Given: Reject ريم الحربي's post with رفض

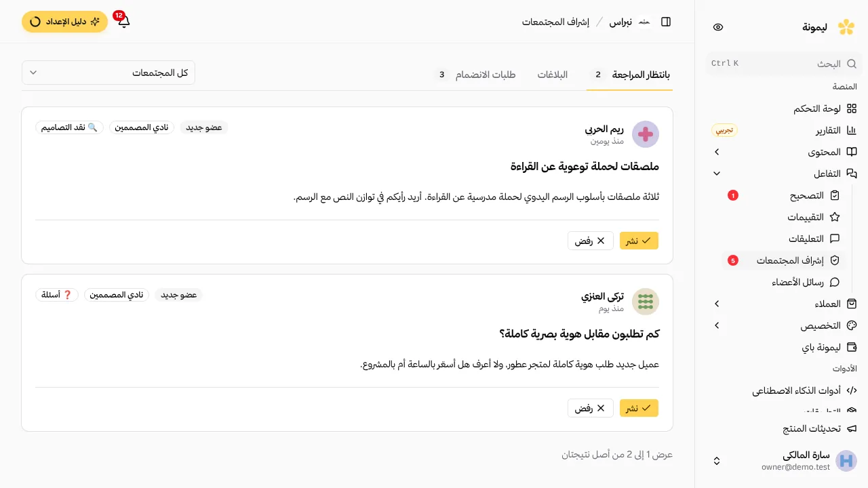Looking at the screenshot, I should click(591, 241).
